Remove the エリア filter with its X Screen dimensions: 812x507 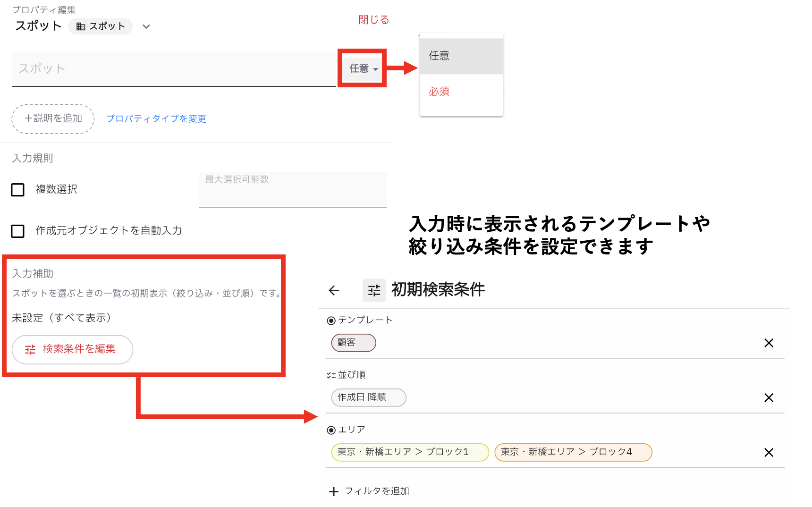769,453
